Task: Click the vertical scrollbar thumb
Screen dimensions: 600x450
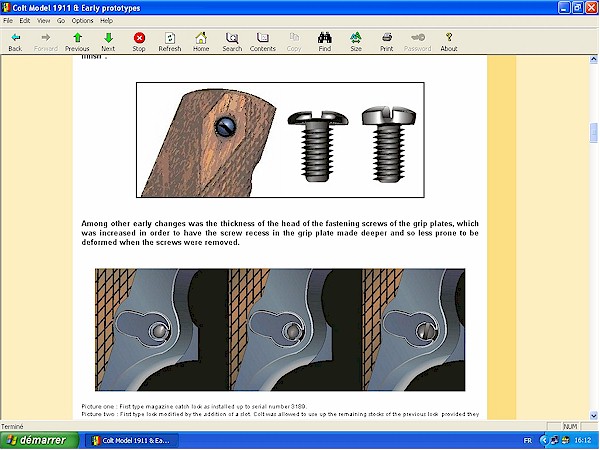Action: 593,133
